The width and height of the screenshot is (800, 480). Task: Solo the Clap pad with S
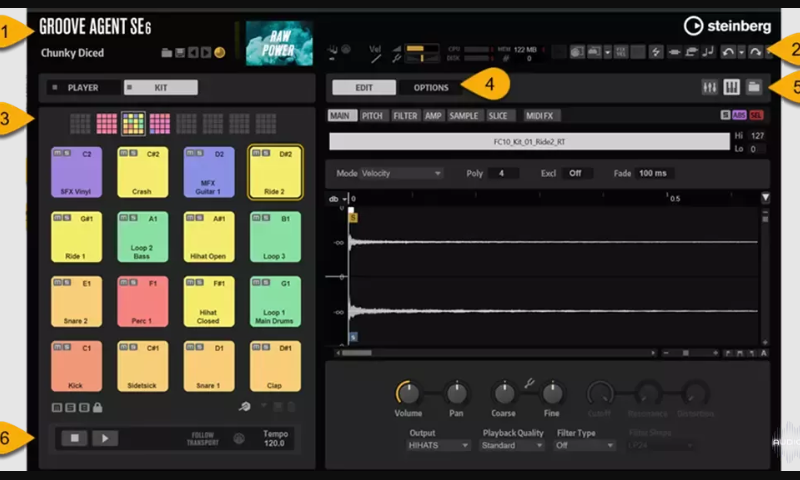[x=265, y=347]
